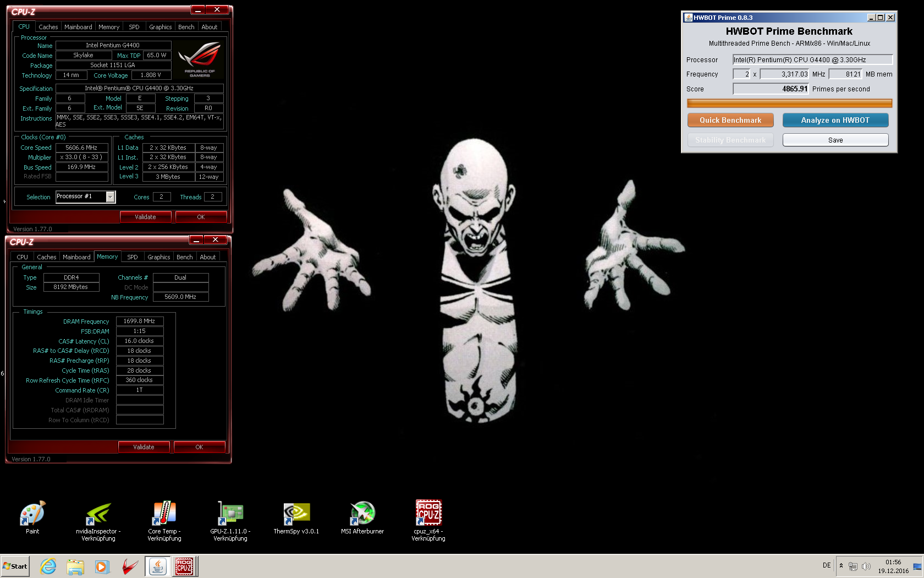Open the cpuz_x64 desktop shortcut
Image resolution: width=924 pixels, height=578 pixels.
pyautogui.click(x=428, y=521)
